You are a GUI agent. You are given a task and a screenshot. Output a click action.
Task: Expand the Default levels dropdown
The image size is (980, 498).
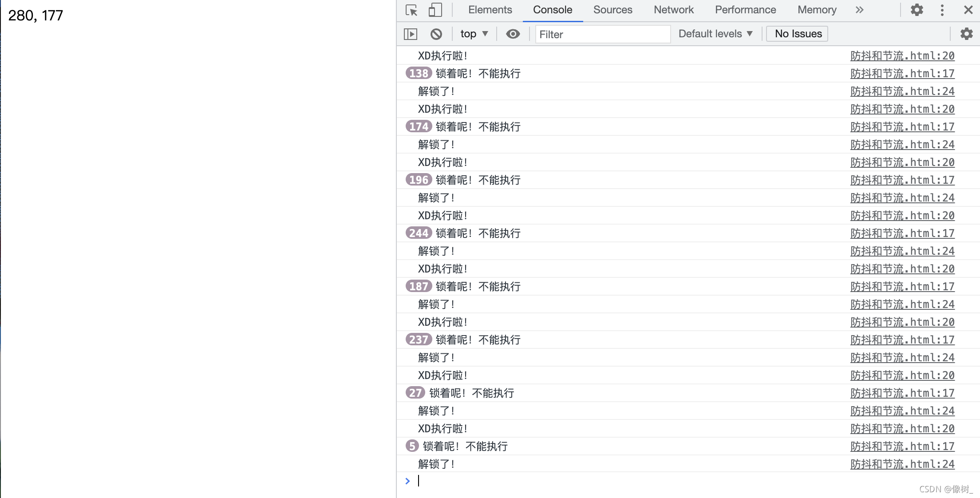[715, 34]
